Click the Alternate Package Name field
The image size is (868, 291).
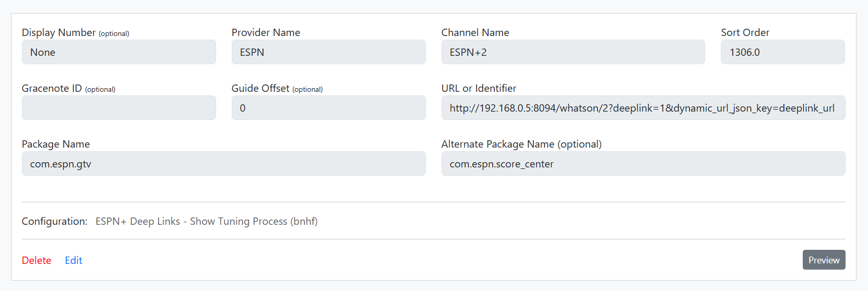click(x=643, y=164)
